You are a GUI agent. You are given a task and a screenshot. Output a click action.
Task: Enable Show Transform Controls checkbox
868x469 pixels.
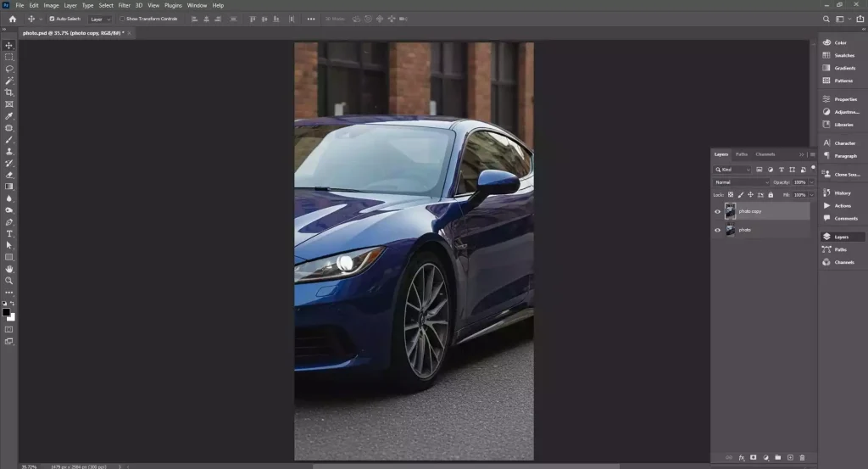pos(121,19)
